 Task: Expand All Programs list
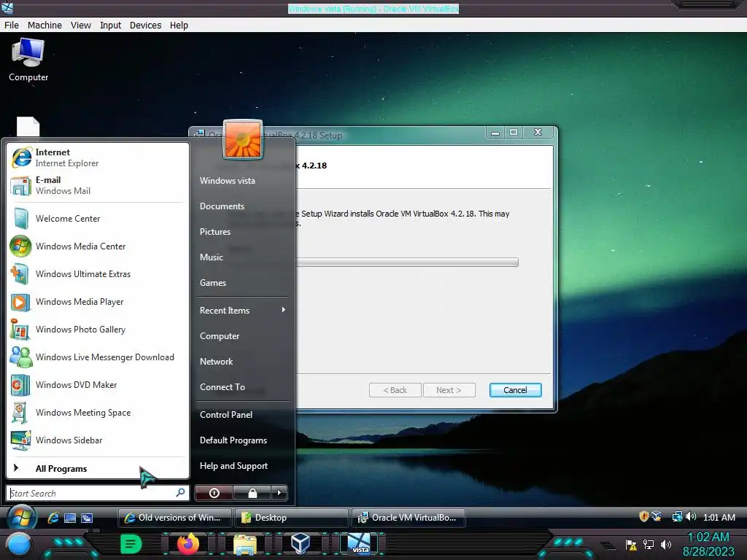tap(98, 469)
